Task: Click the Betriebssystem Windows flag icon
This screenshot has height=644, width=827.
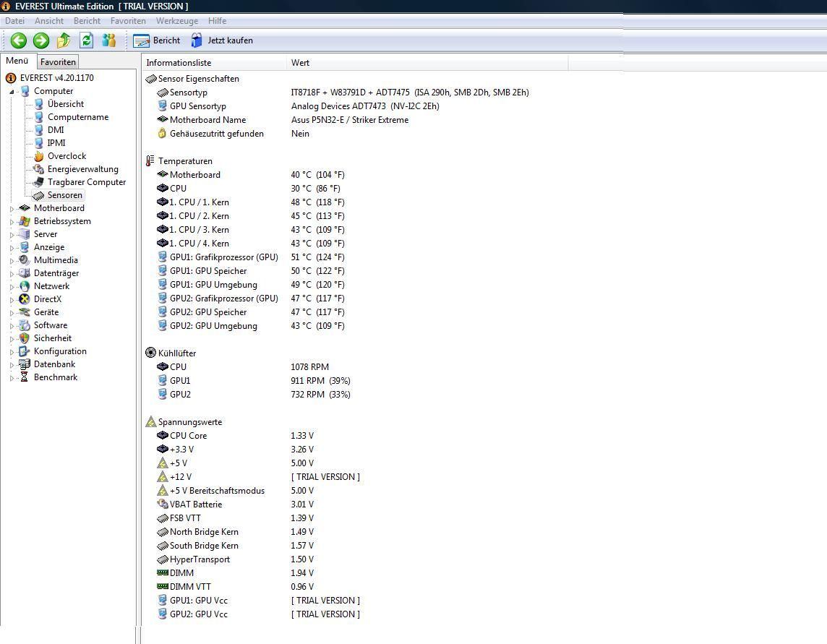Action: tap(25, 221)
